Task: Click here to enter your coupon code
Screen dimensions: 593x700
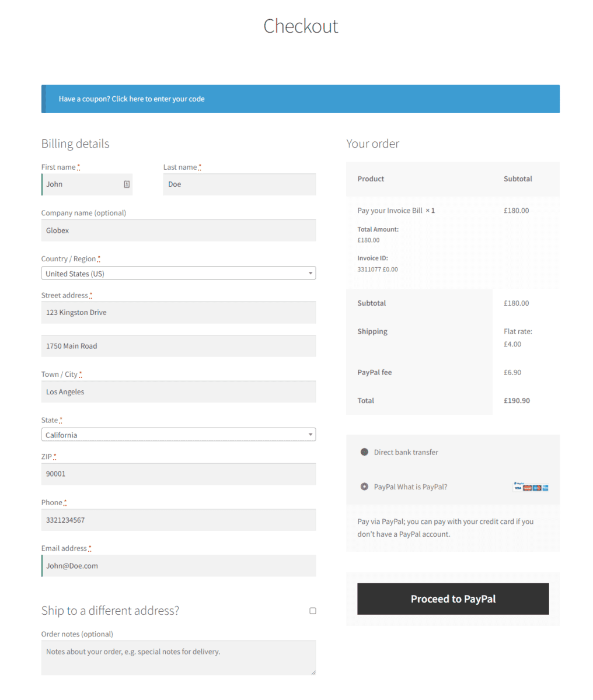Action: [158, 99]
